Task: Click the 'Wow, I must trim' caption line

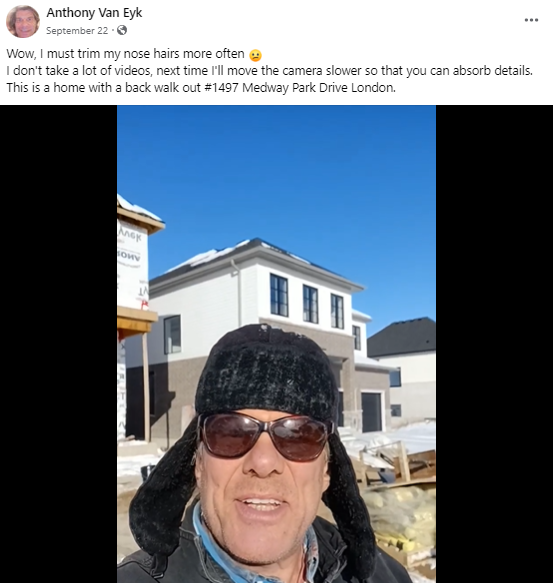Action: [125, 54]
